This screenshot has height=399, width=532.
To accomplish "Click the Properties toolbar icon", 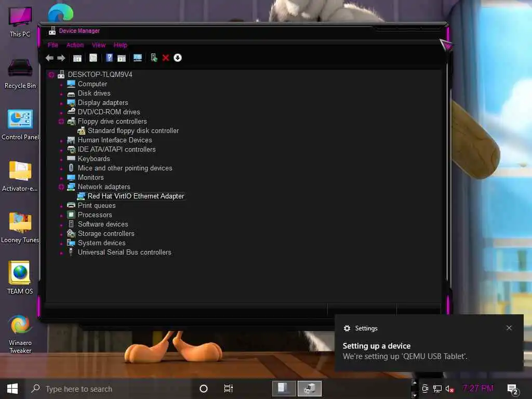I will [94, 58].
